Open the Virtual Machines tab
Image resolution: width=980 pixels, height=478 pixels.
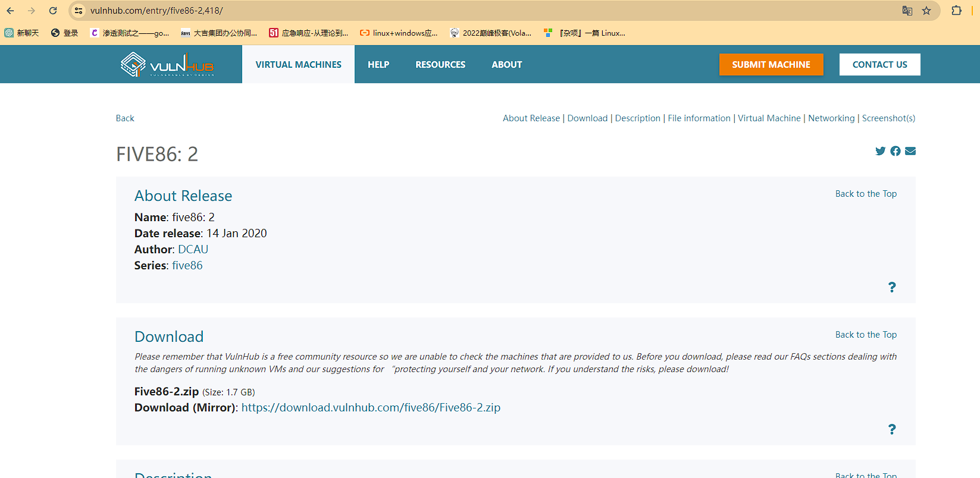click(x=299, y=64)
